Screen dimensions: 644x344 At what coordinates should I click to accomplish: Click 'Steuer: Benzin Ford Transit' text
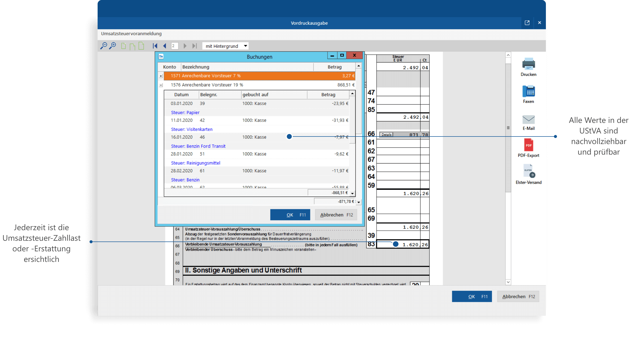click(198, 146)
